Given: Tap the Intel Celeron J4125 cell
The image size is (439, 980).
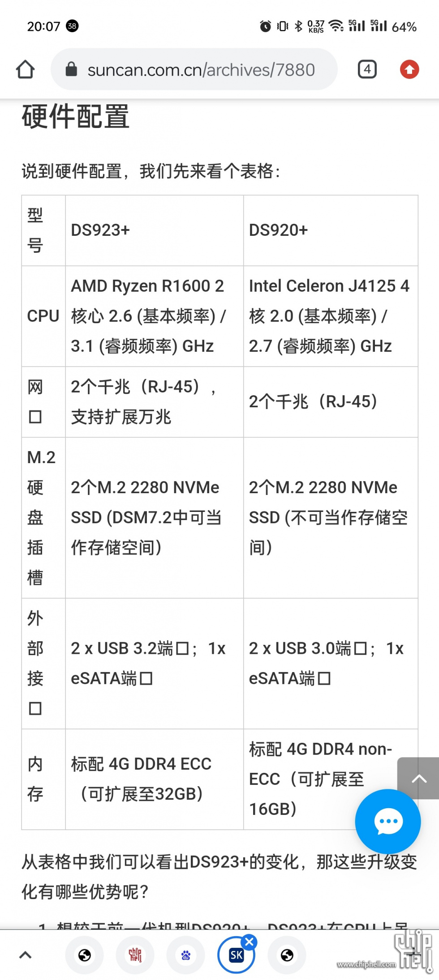Looking at the screenshot, I should pyautogui.click(x=331, y=316).
